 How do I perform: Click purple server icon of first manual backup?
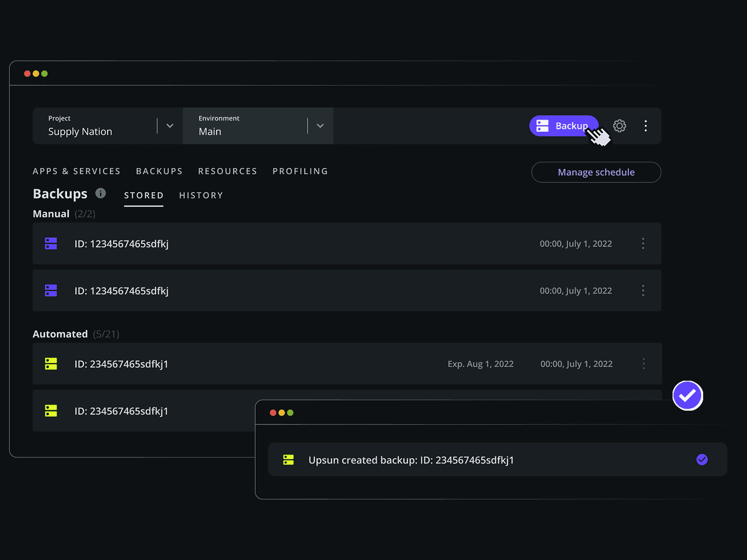51,244
